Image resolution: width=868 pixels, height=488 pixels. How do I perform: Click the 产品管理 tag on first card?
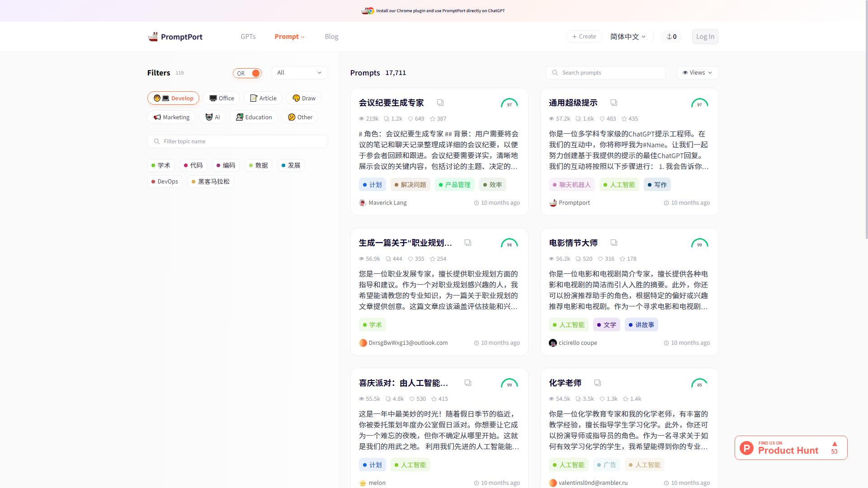[455, 185]
